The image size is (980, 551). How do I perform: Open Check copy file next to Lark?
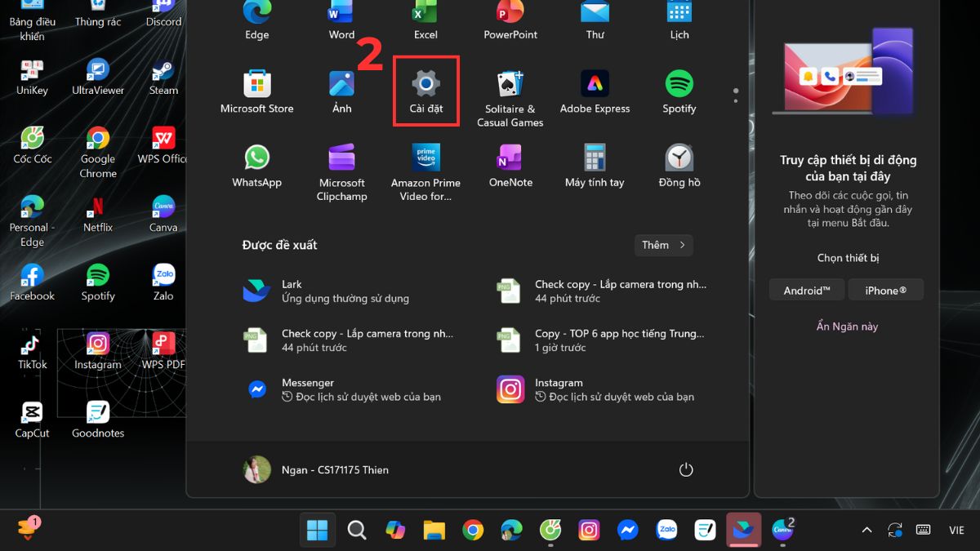pos(603,291)
